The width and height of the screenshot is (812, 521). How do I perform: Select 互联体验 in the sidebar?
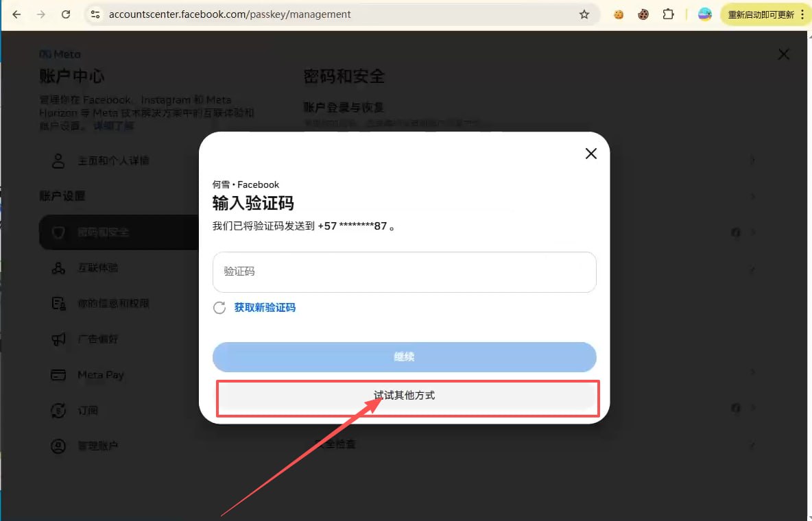(97, 268)
